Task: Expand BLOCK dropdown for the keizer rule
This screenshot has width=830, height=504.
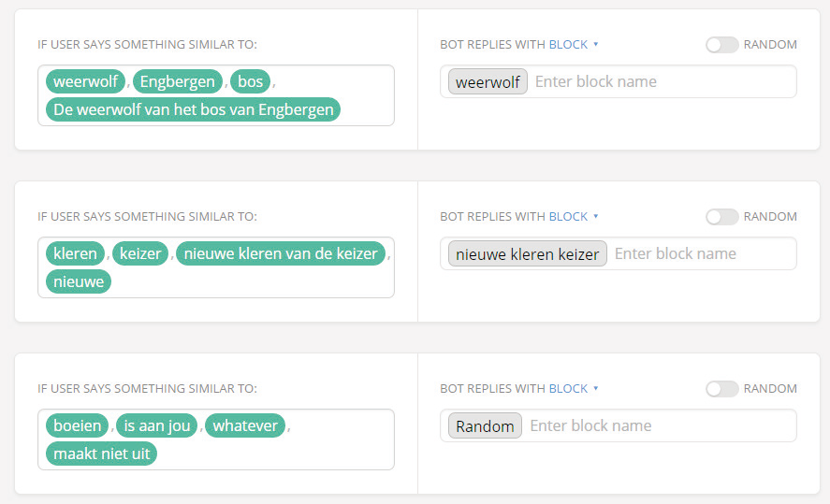Action: tap(573, 217)
